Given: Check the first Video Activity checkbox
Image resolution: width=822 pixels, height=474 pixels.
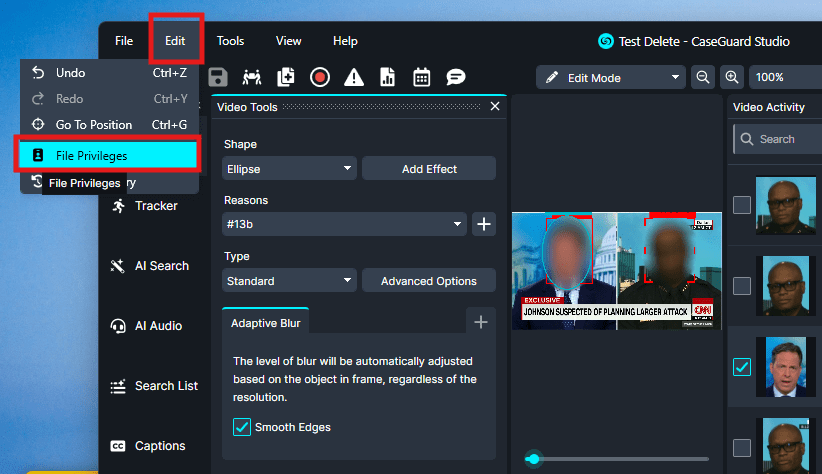Looking at the screenshot, I should (x=741, y=205).
